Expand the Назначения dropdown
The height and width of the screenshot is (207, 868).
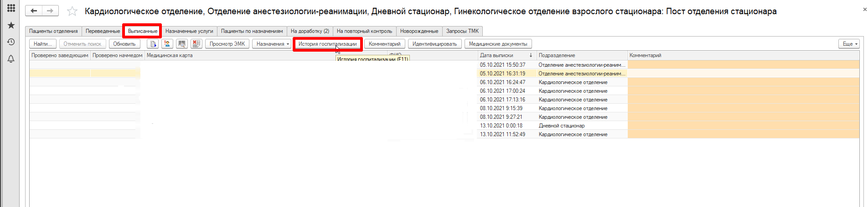click(273, 44)
